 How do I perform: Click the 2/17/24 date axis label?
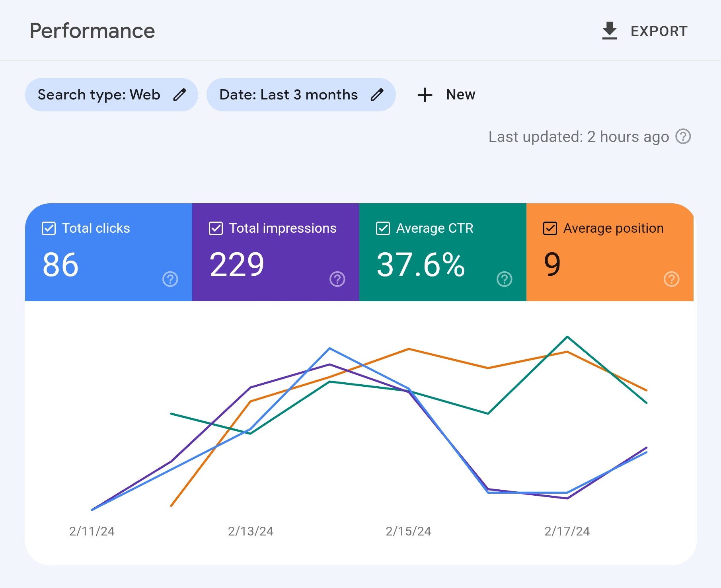click(567, 531)
